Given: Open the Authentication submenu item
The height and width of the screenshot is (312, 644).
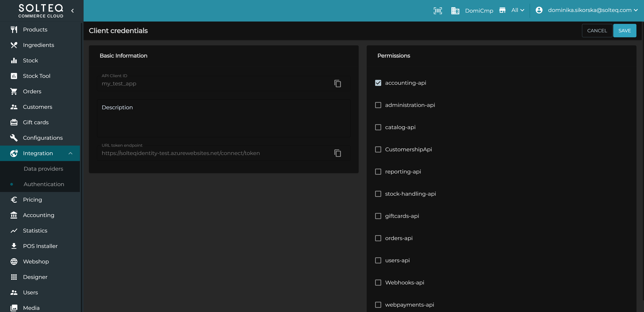Looking at the screenshot, I should pos(44,184).
